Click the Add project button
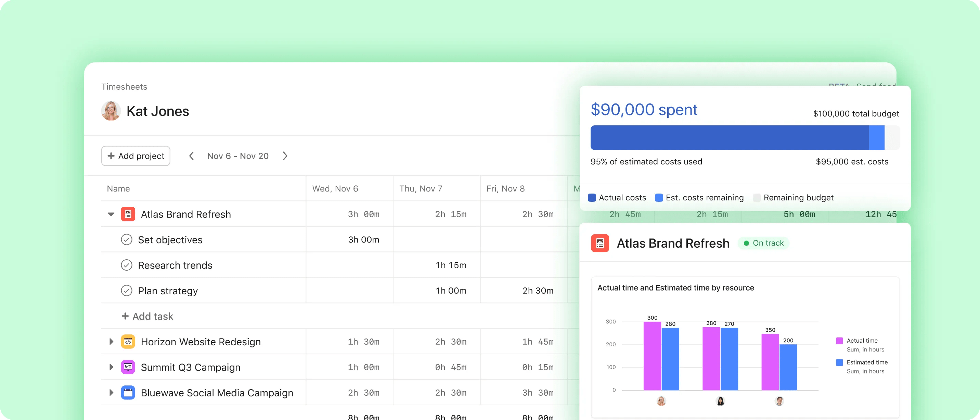This screenshot has width=980, height=420. (x=136, y=156)
